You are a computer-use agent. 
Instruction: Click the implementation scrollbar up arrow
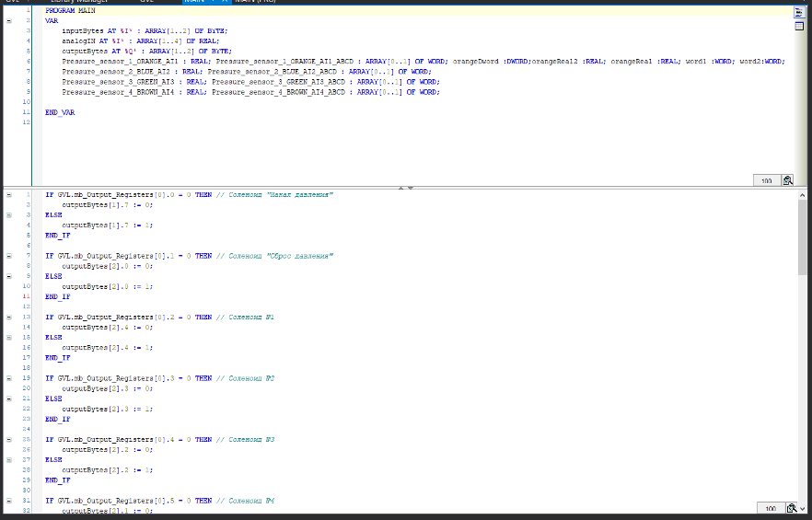click(803, 195)
